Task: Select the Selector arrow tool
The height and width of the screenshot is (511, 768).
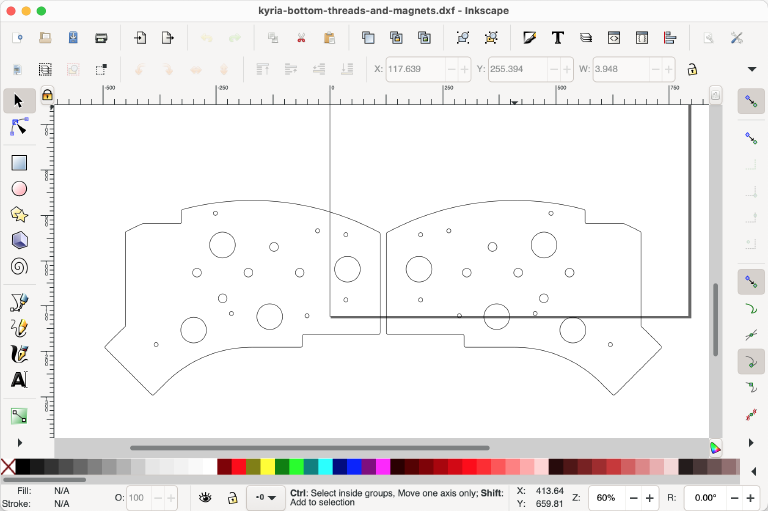Action: point(19,101)
